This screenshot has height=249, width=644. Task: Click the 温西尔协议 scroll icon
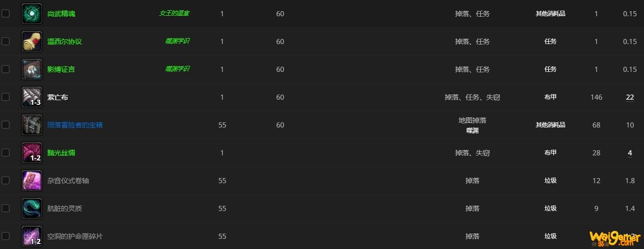coord(32,42)
